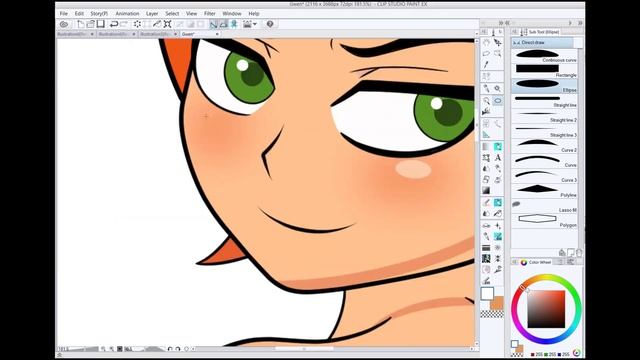Close the Gwen document tab
This screenshot has width=640, height=360.
(217, 34)
